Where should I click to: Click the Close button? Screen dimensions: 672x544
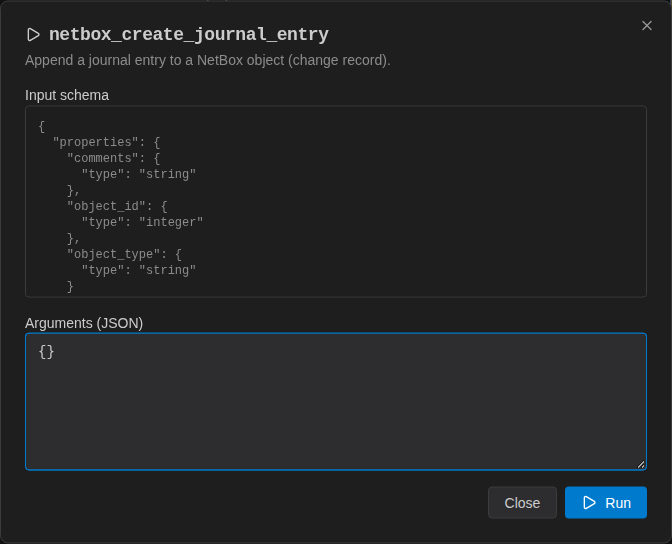522,502
